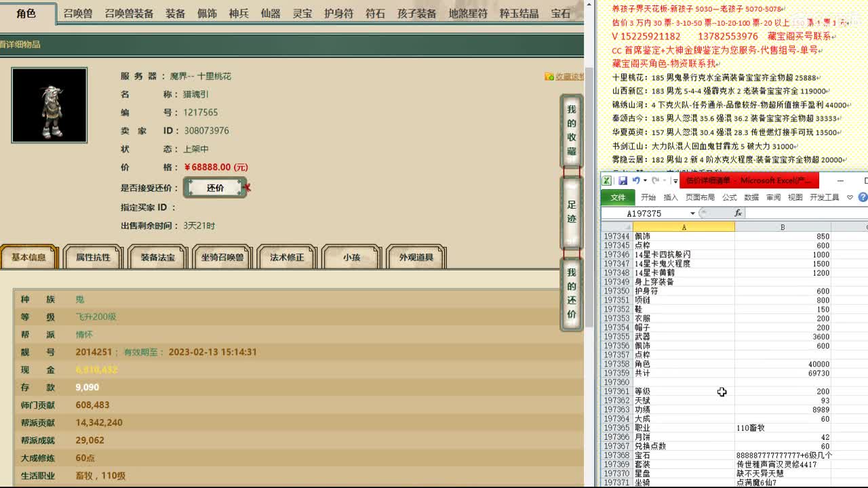Open the 数据 Data ribbon tab
The height and width of the screenshot is (488, 868).
(751, 197)
